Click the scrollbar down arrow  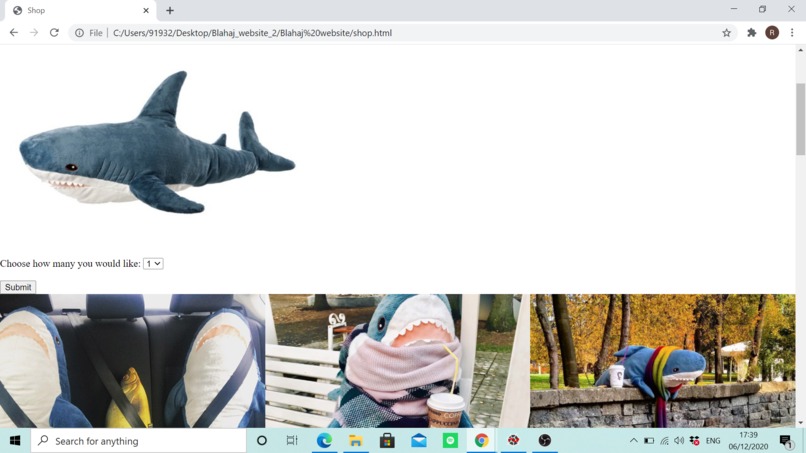coord(800,423)
